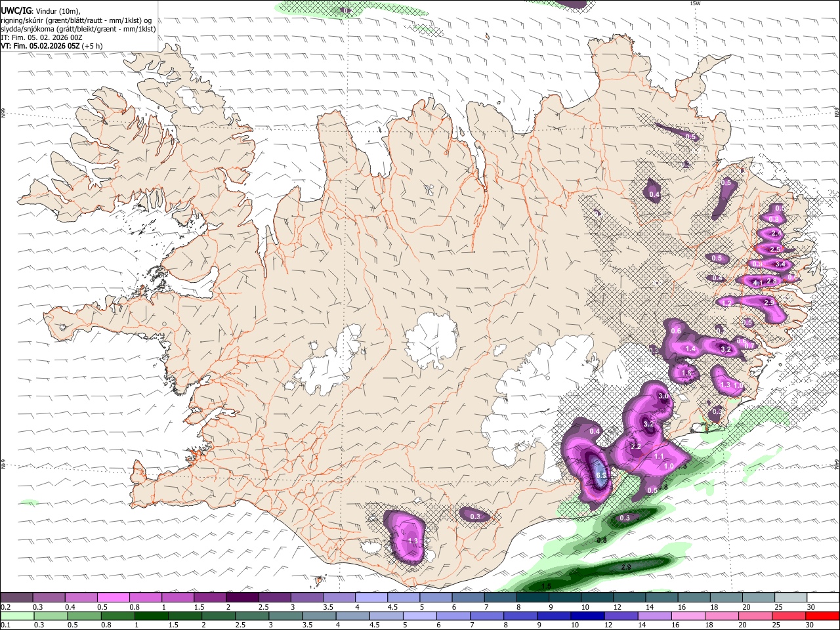This screenshot has width=840, height=630.
Task: Click the 1.6 snow value label
Action: (687, 373)
